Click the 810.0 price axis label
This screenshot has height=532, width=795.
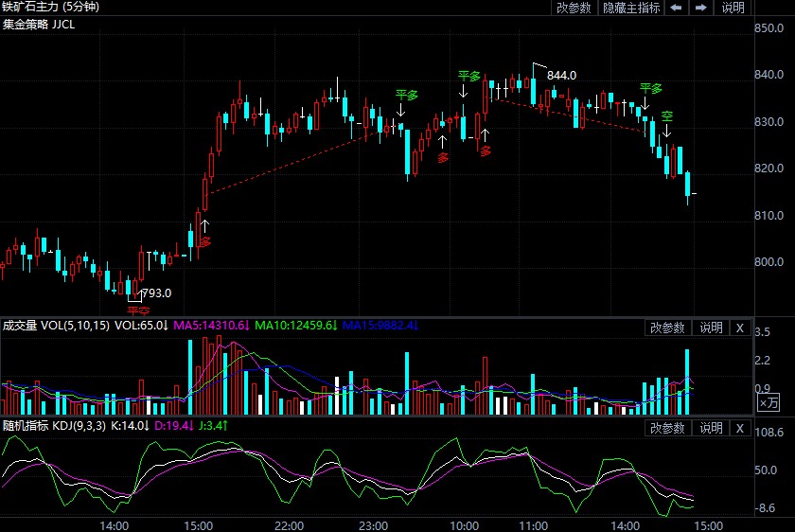click(768, 216)
